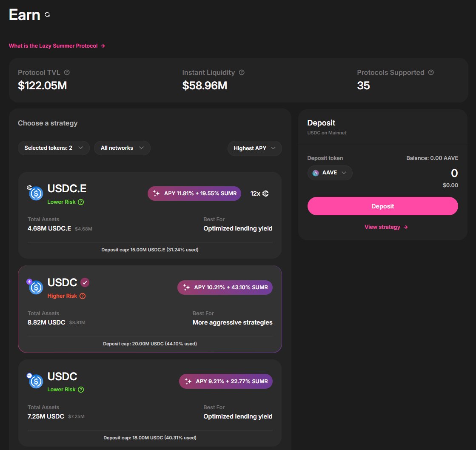Open the Highest APY sort dropdown
476x450 pixels.
(255, 148)
